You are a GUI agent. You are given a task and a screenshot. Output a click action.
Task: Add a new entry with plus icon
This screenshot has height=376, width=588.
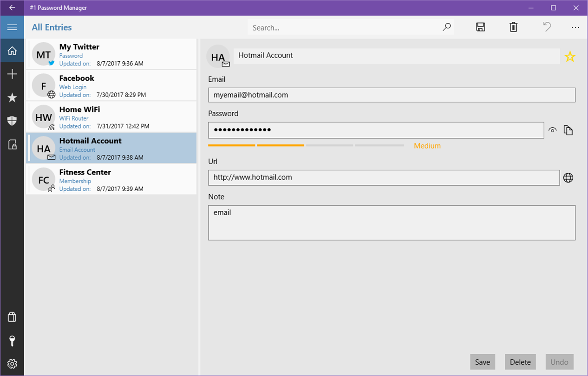(12, 74)
